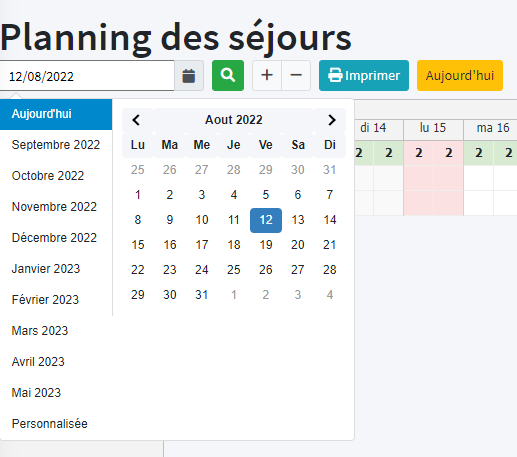Click the ma 16 column header
The image size is (517, 457).
493,128
